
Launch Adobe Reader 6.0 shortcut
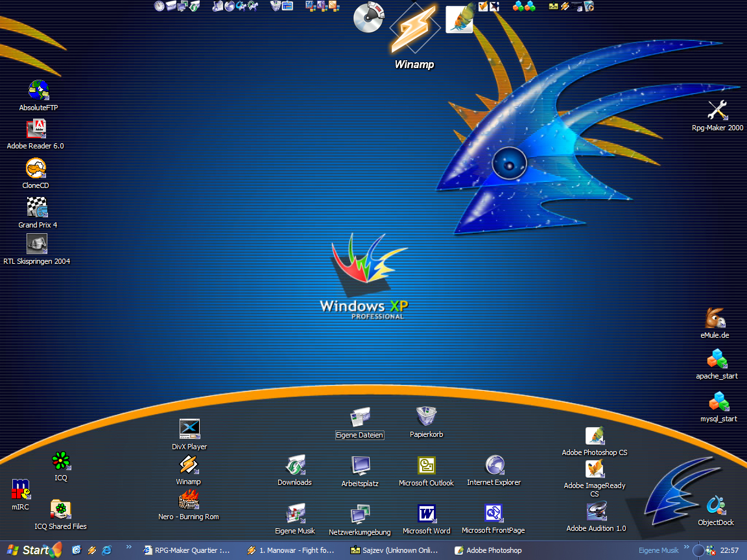[x=36, y=129]
